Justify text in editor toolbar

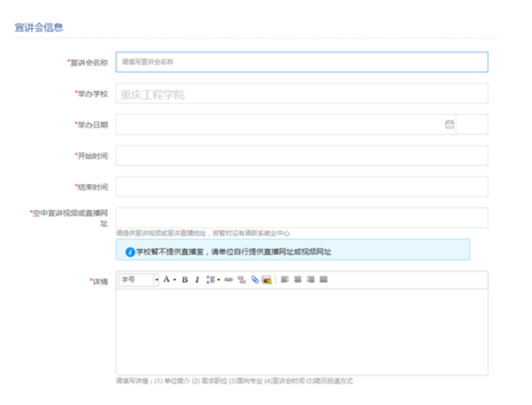[324, 280]
